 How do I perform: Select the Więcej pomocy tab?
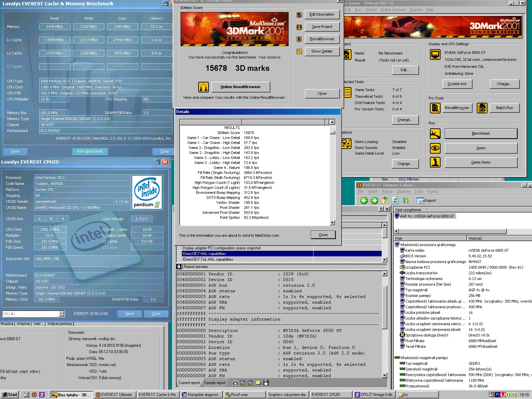[x=60, y=324]
